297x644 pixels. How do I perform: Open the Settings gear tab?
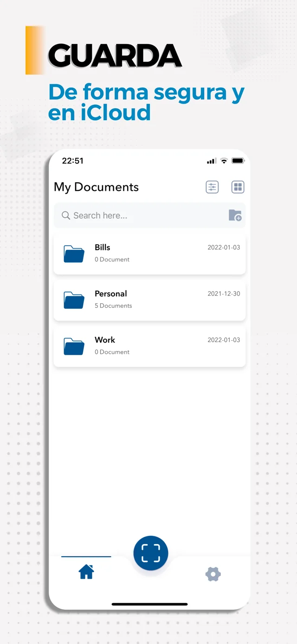click(213, 574)
